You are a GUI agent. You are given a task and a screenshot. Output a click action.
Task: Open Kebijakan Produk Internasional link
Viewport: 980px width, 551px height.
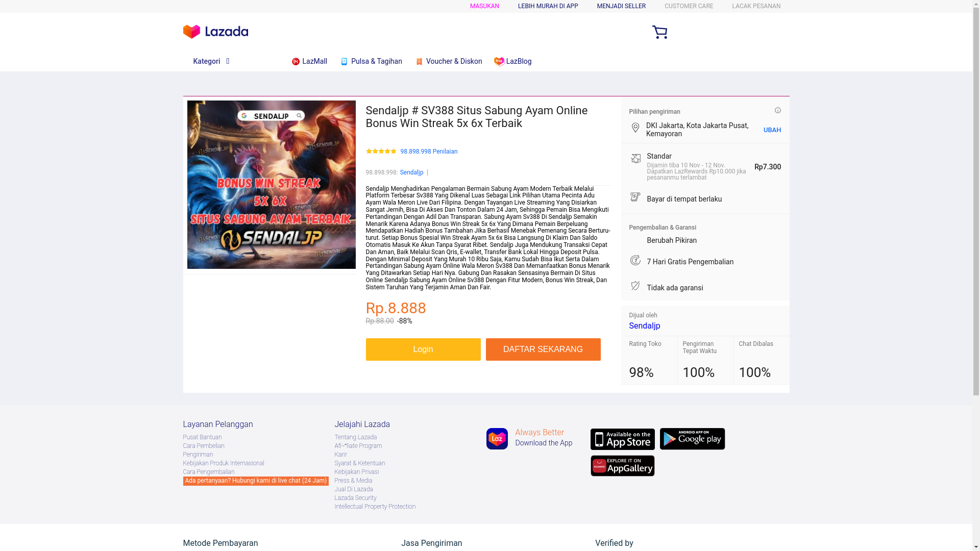click(223, 463)
